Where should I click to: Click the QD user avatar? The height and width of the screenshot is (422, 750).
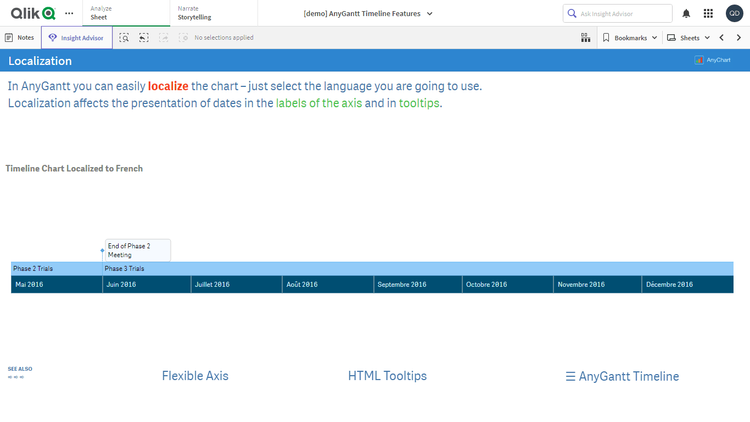pyautogui.click(x=733, y=13)
